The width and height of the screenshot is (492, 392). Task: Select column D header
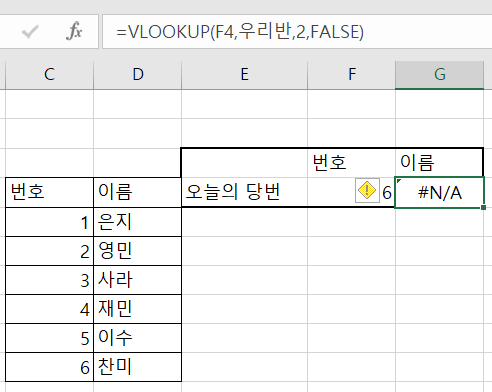[138, 75]
